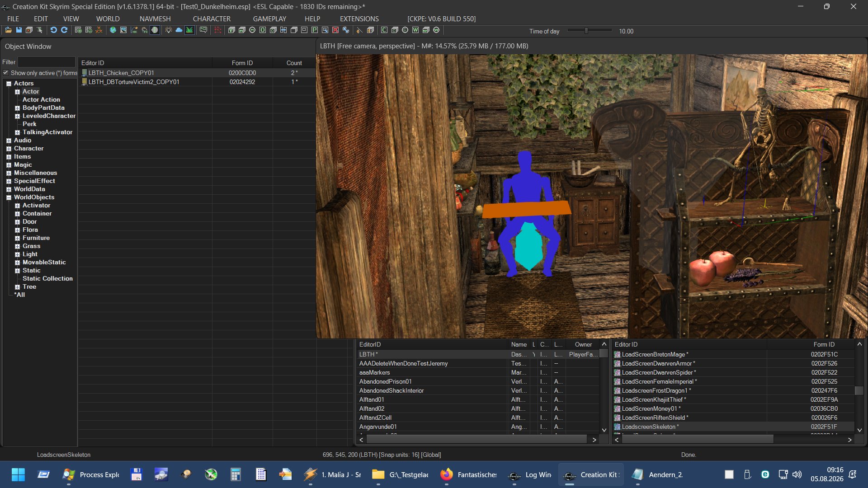Expand the Items category
868x488 pixels.
tap(9, 157)
